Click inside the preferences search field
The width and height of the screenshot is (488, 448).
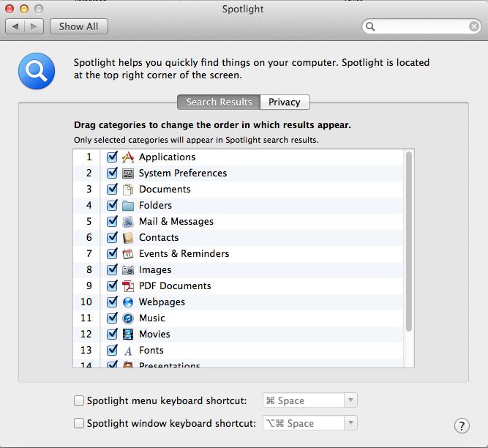click(421, 26)
